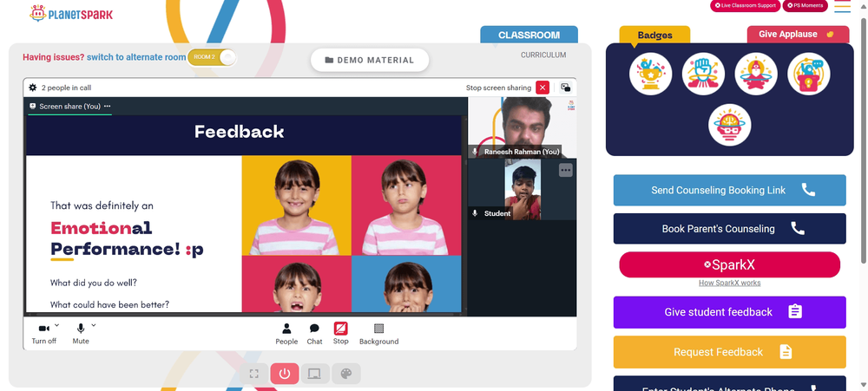This screenshot has height=391, width=868.
Task: Click the shared slide 'Feedback' heading
Action: (240, 132)
